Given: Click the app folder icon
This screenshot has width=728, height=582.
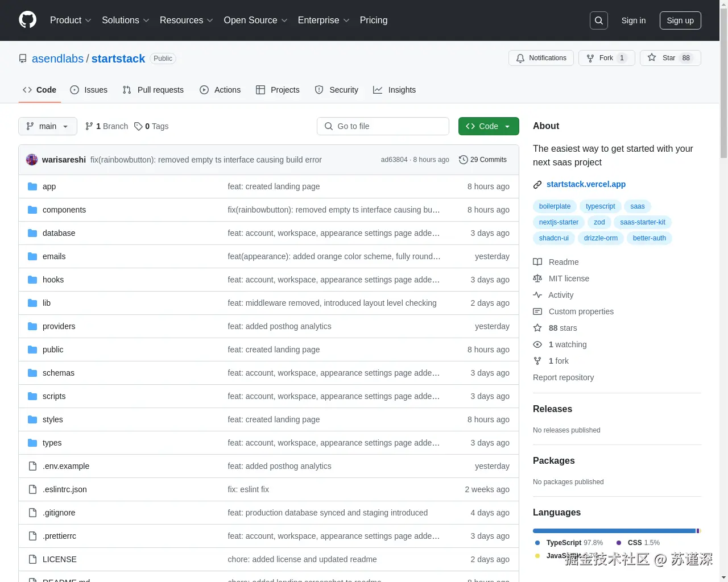Looking at the screenshot, I should tap(32, 186).
